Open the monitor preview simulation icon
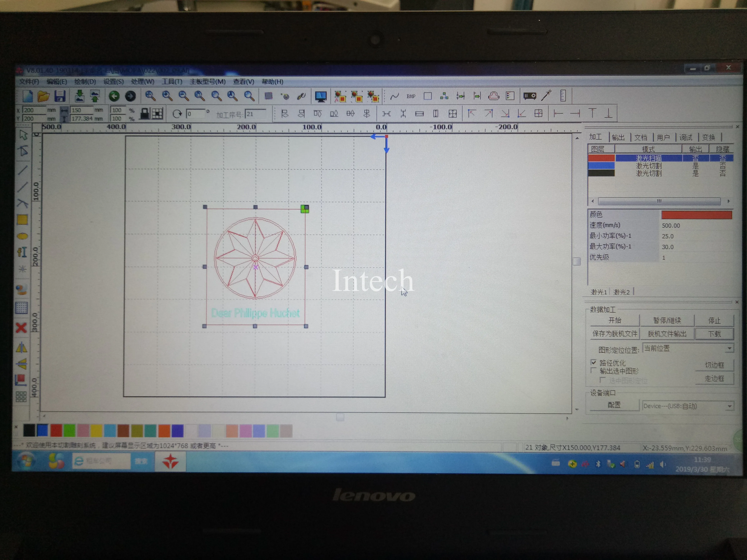Screen dimensions: 747x560 [321, 97]
